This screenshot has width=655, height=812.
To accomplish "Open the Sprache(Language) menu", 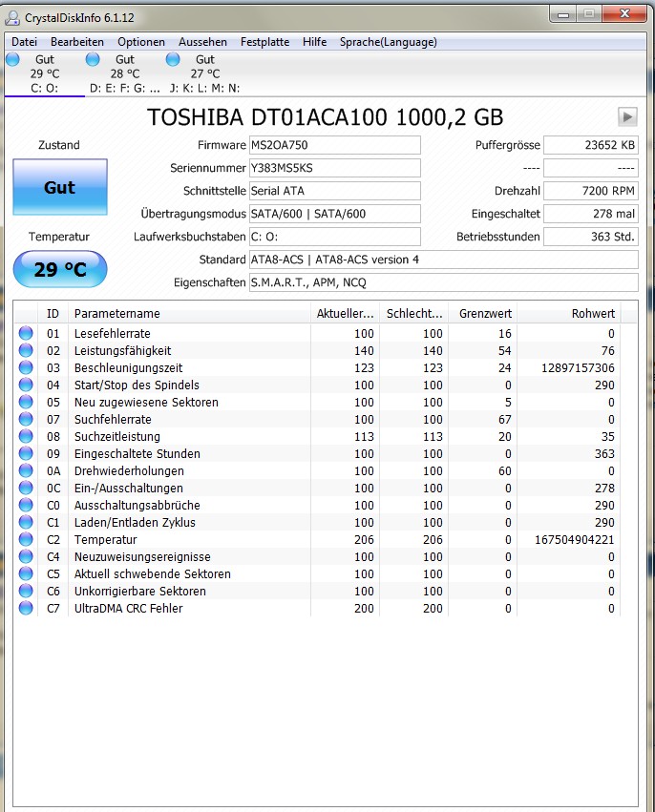I will [x=388, y=42].
